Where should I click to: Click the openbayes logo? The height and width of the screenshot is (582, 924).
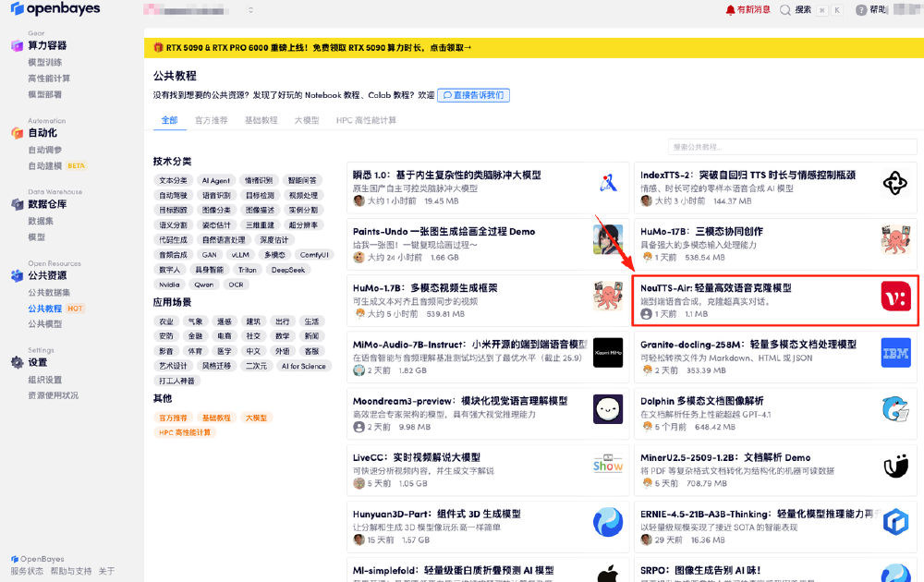[x=51, y=10]
